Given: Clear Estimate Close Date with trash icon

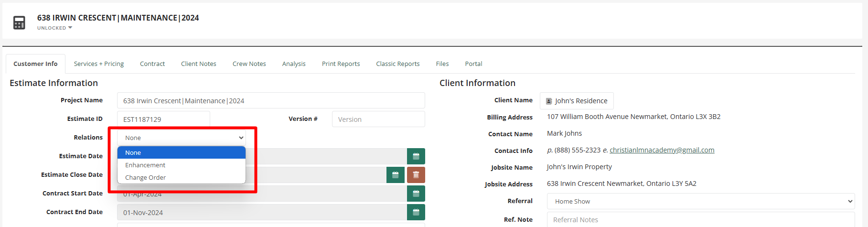Looking at the screenshot, I should pyautogui.click(x=416, y=175).
